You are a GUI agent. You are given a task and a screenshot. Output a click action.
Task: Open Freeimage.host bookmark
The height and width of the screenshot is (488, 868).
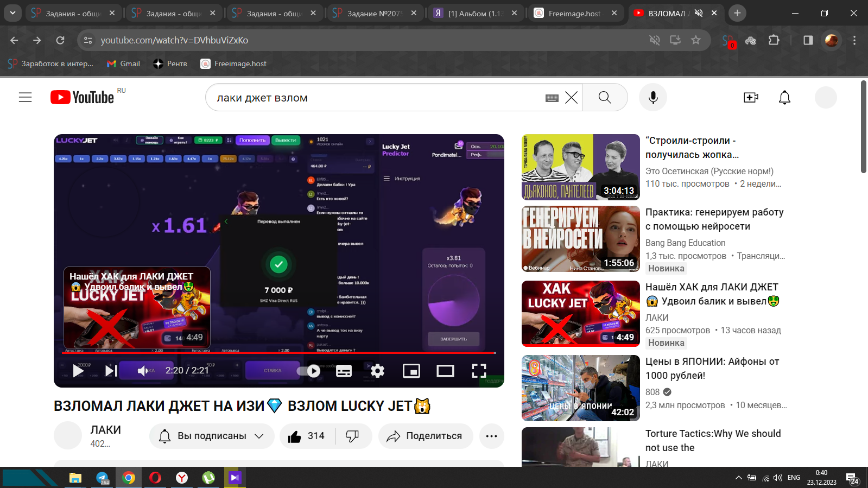tap(233, 64)
